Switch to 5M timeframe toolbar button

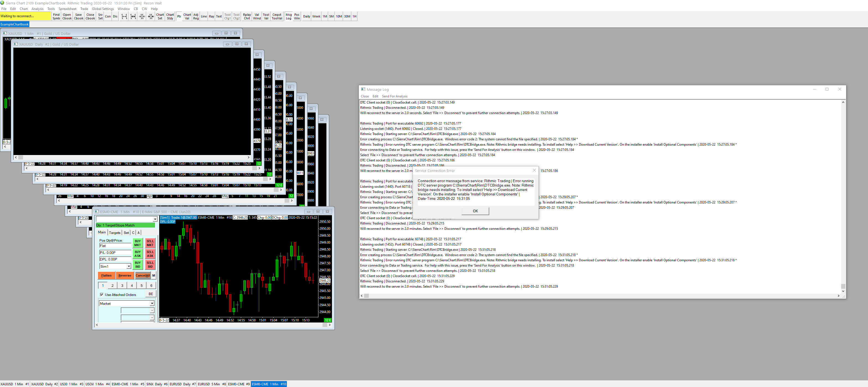click(x=331, y=17)
